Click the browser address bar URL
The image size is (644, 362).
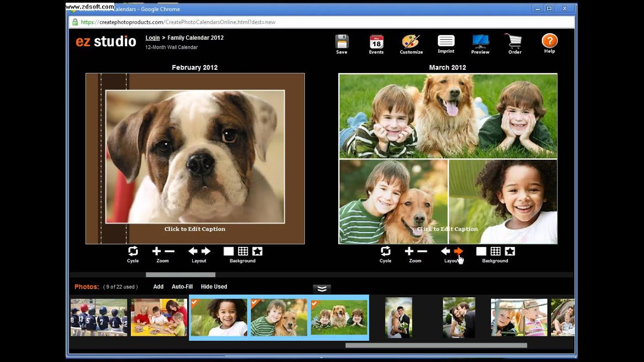pyautogui.click(x=178, y=22)
